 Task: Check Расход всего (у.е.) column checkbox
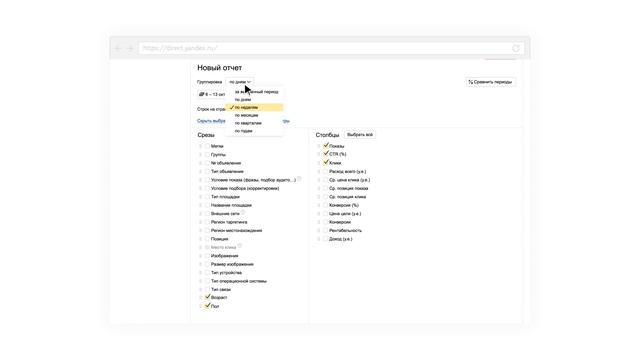325,171
